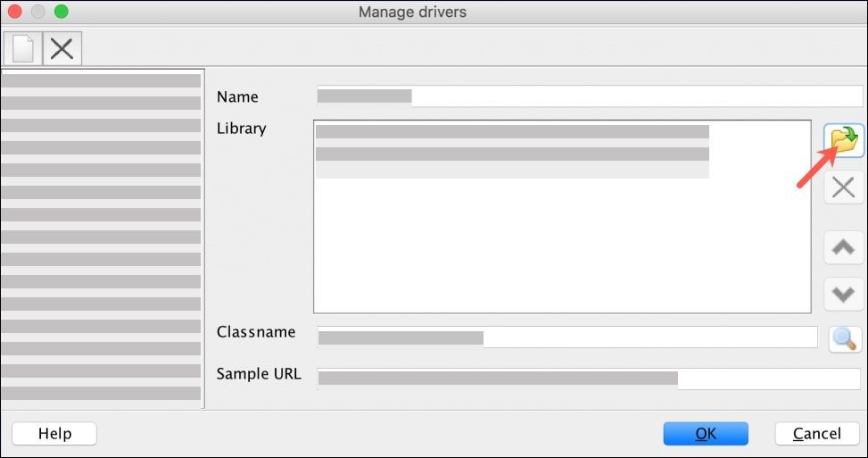Select the last driver in left list
This screenshot has height=458, width=868.
click(101, 393)
